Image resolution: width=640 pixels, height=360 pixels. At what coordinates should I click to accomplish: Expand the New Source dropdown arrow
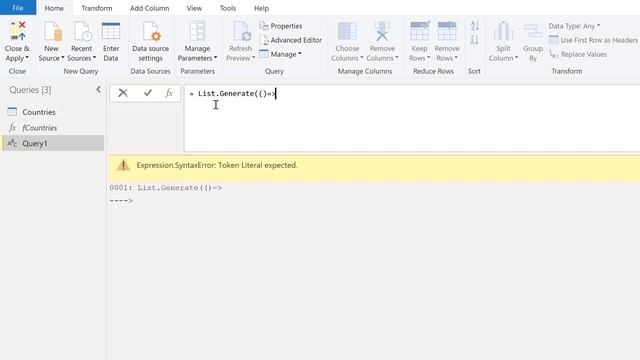[x=62, y=58]
